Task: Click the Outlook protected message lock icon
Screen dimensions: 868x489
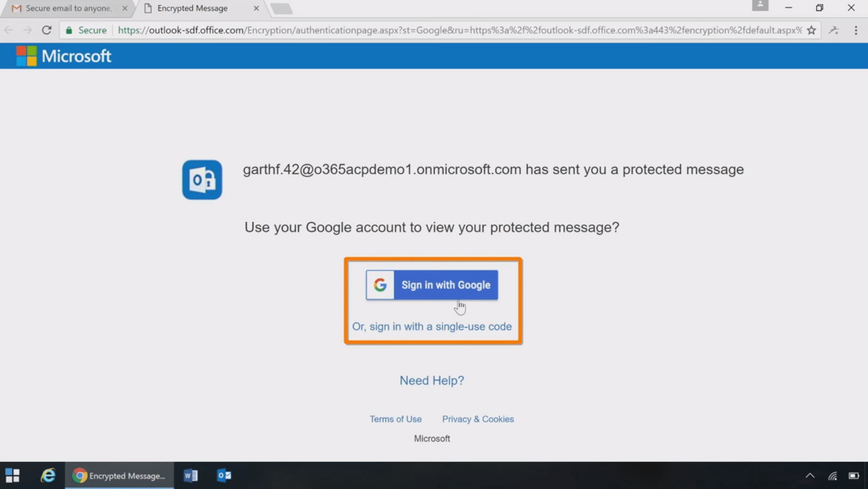Action: click(202, 179)
